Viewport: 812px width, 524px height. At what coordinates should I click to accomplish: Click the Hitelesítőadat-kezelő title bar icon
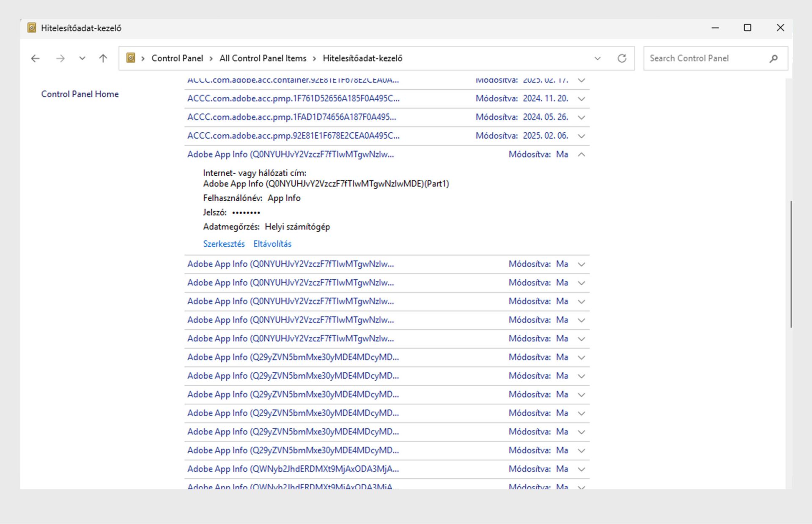(x=32, y=28)
